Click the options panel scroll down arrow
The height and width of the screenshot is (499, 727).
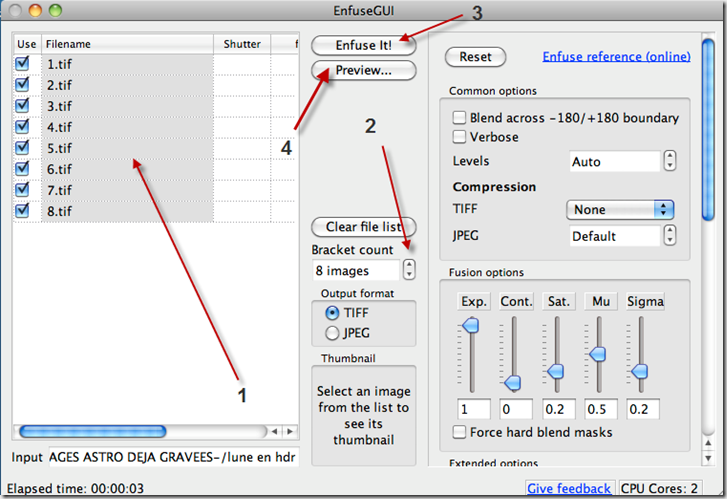coord(708,458)
